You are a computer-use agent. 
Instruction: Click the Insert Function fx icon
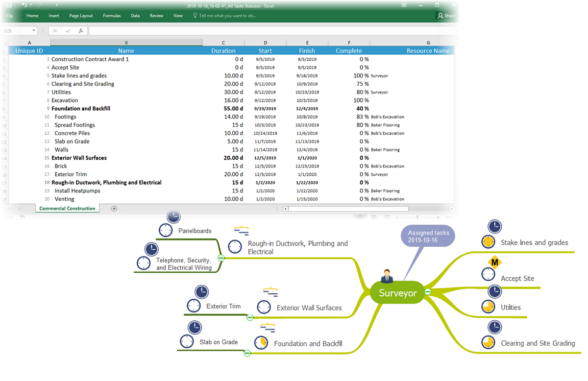click(x=80, y=31)
